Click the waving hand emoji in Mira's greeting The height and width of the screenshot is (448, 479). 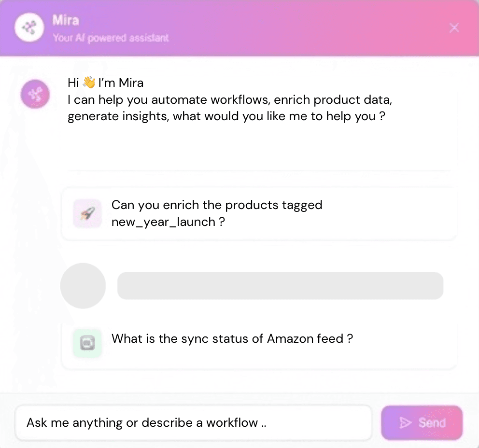pyautogui.click(x=88, y=82)
